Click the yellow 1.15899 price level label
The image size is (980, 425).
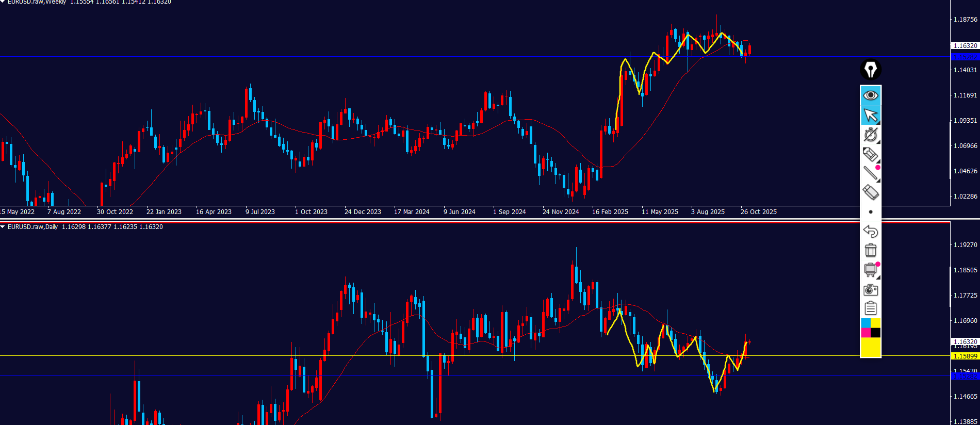(x=965, y=356)
